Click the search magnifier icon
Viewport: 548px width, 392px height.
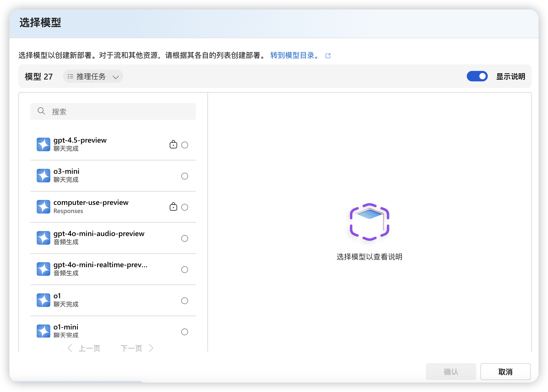[41, 111]
